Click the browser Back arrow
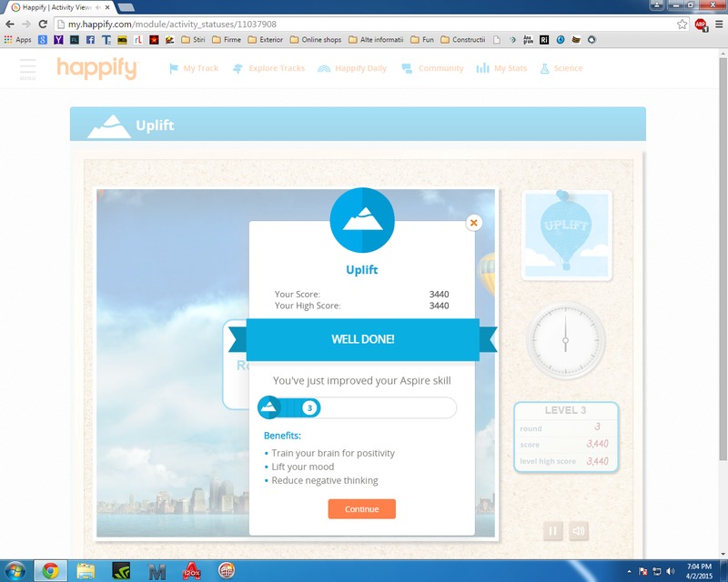The height and width of the screenshot is (582, 728). (x=10, y=25)
